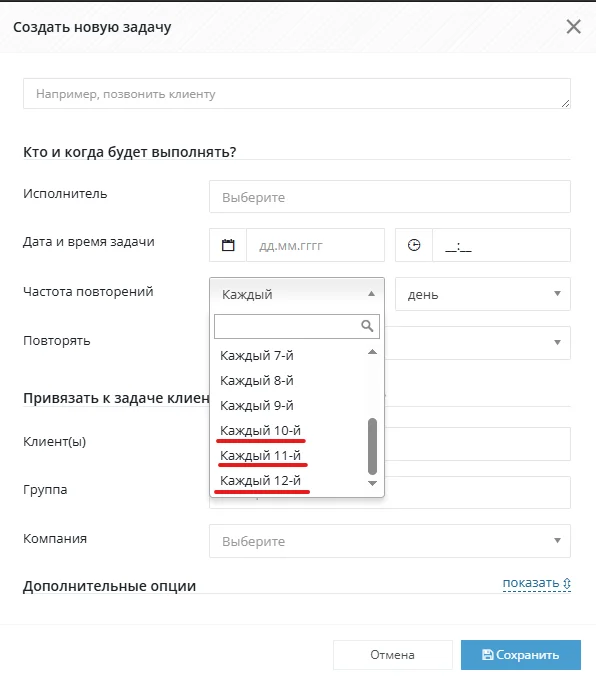Click the clock icon beside time field
Screen dimensions: 596x683
(414, 245)
